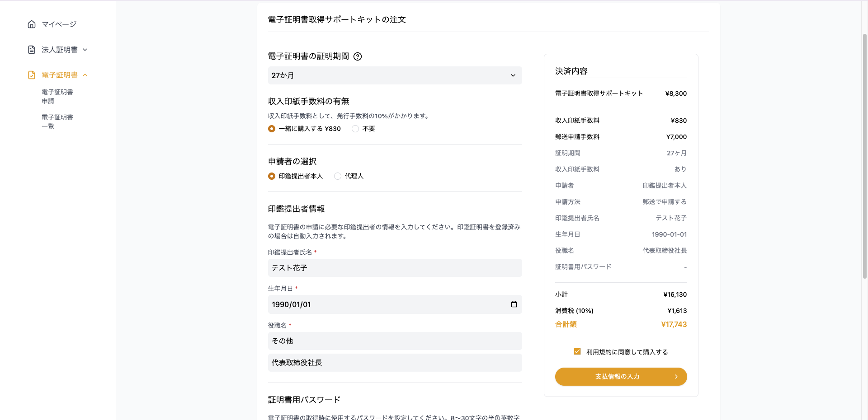868x420 pixels.
Task: Click the 印鑑提出者氏名 field with テスト花子
Action: point(395,268)
